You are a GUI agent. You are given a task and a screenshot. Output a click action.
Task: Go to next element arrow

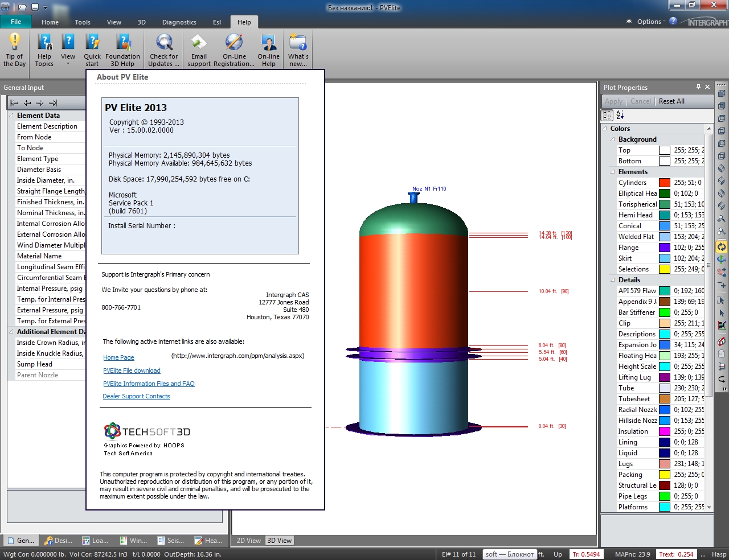tap(40, 103)
